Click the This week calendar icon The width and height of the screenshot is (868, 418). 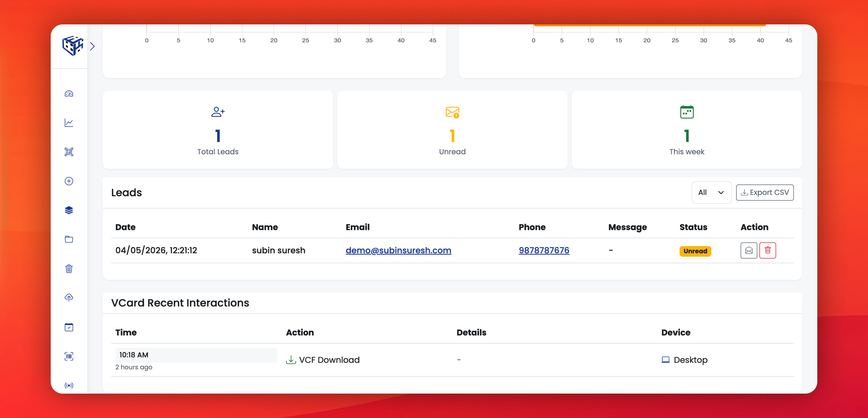coord(687,112)
